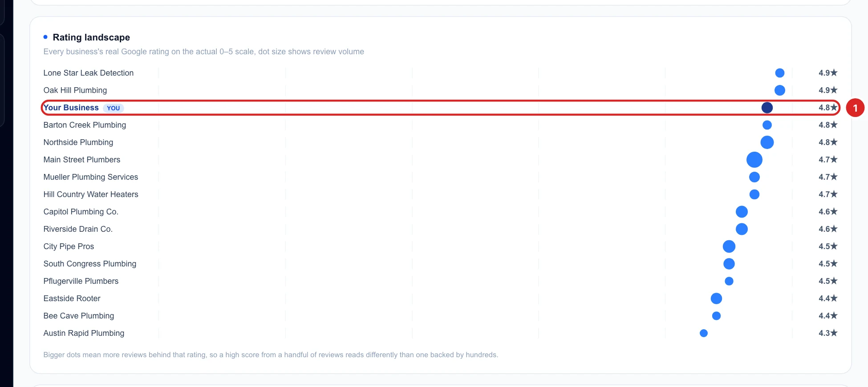
Task: Click 4.5★ value for City Pipe Pros
Action: (828, 246)
